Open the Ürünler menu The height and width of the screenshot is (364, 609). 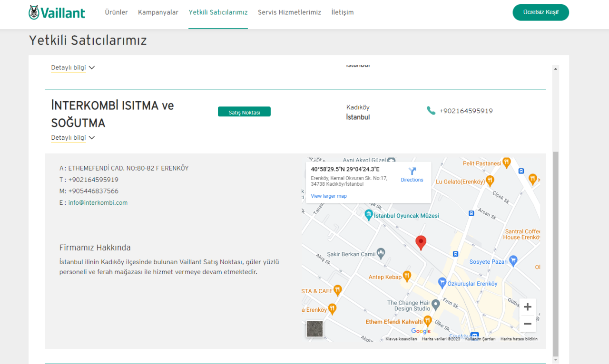click(x=116, y=12)
